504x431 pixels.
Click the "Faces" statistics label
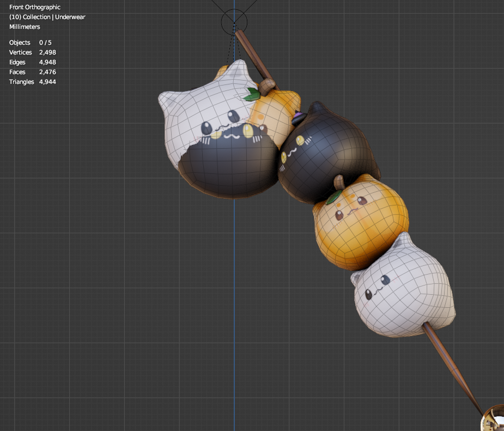[x=17, y=72]
